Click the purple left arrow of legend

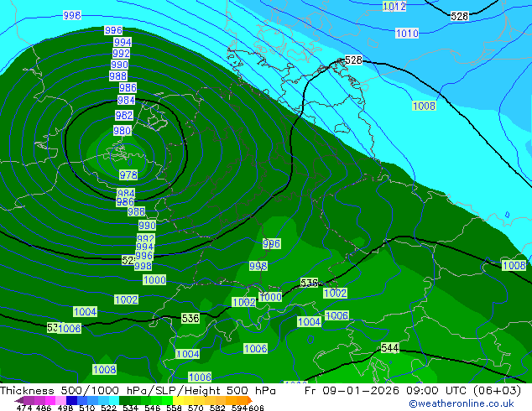19,400
